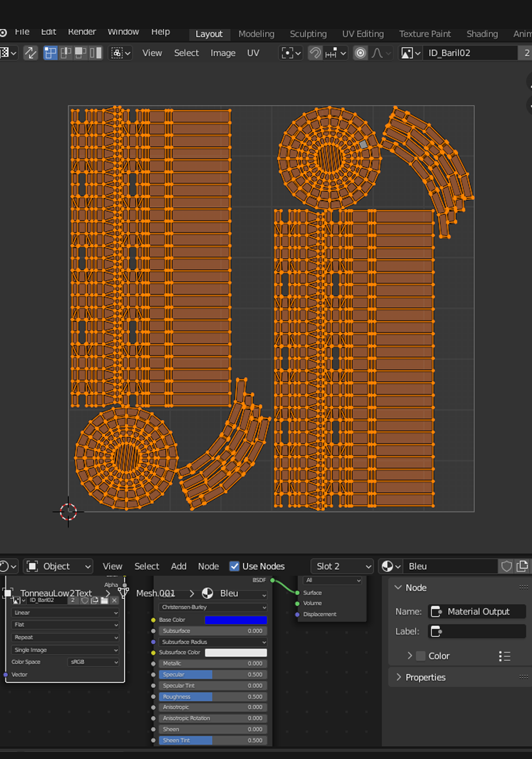Screen dimensions: 532x759
Task: Click the Add menu in node editor
Action: click(179, 566)
